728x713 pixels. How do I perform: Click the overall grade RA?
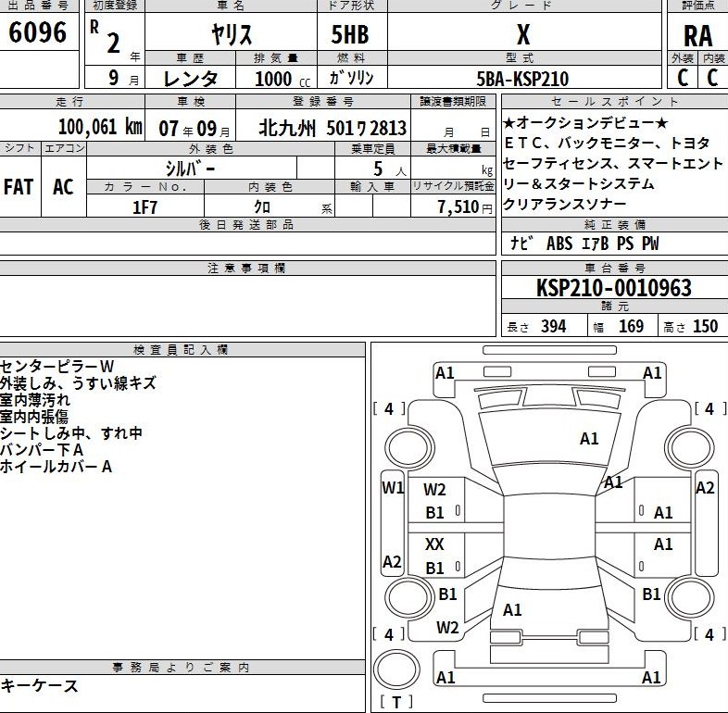pos(697,36)
